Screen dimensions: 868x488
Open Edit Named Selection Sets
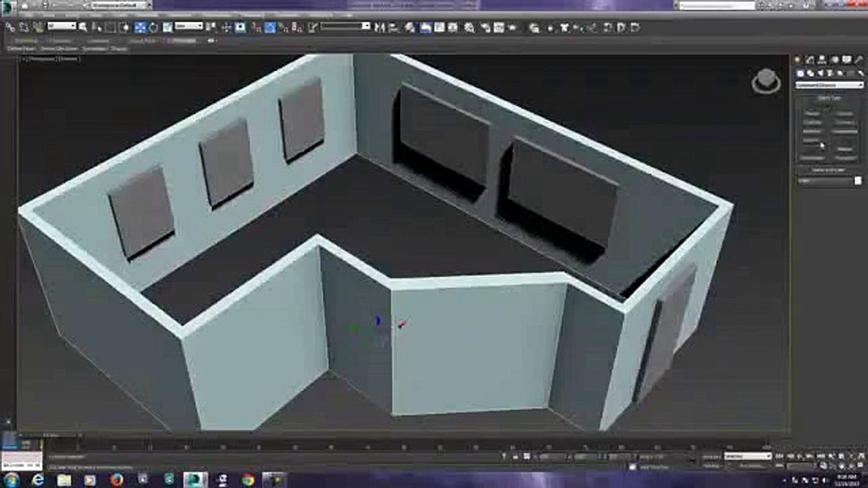point(313,28)
